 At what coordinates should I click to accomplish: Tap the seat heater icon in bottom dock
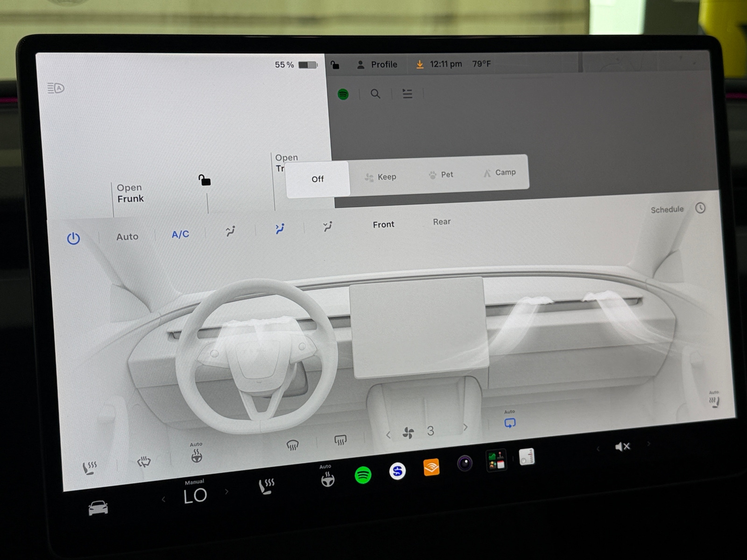[x=267, y=486]
